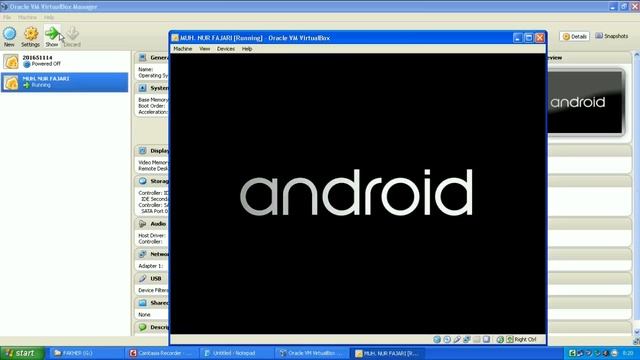Click the VM icon next to MUH. NUR FAJARI
Screen dimensions: 640x360
(11, 82)
